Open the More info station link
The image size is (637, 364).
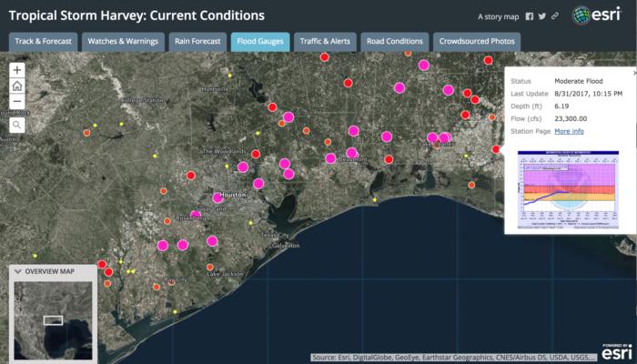click(x=569, y=131)
